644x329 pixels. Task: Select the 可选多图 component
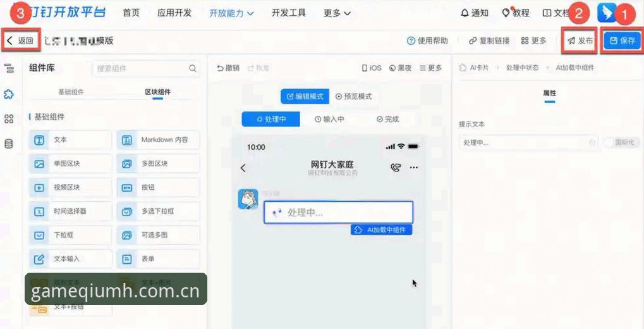point(159,235)
